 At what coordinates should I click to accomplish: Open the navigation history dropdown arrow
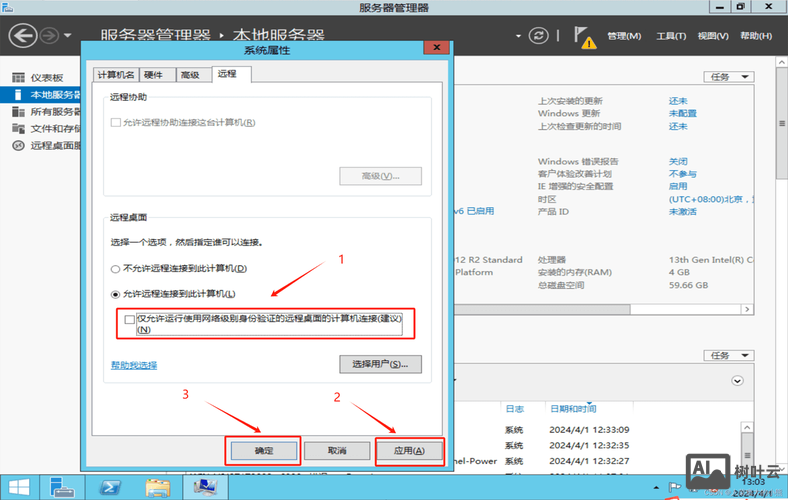click(x=67, y=36)
